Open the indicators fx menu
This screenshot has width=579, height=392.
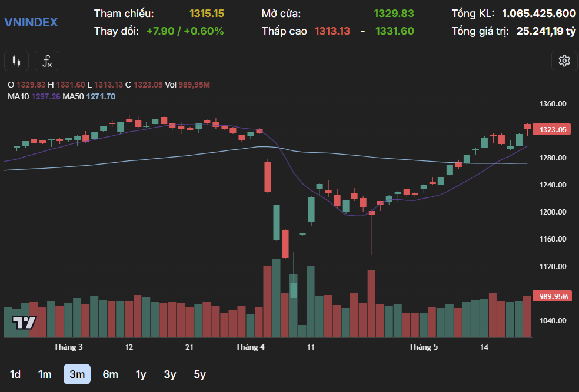47,61
